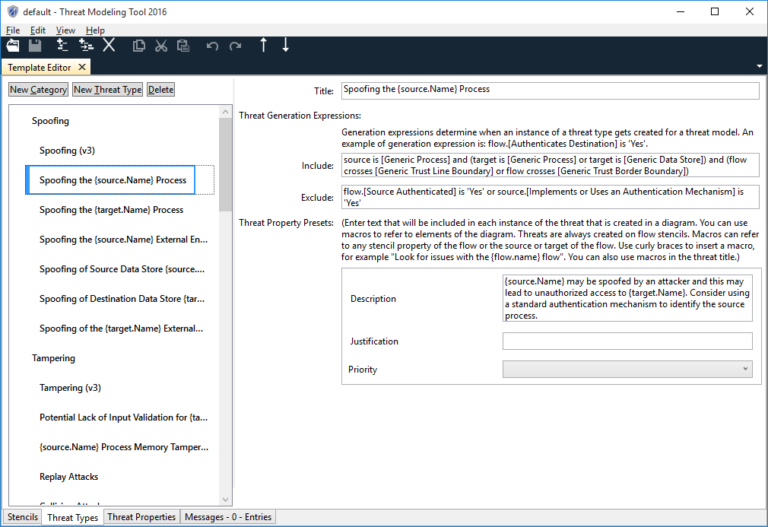Open the Help menu

pyautogui.click(x=95, y=30)
